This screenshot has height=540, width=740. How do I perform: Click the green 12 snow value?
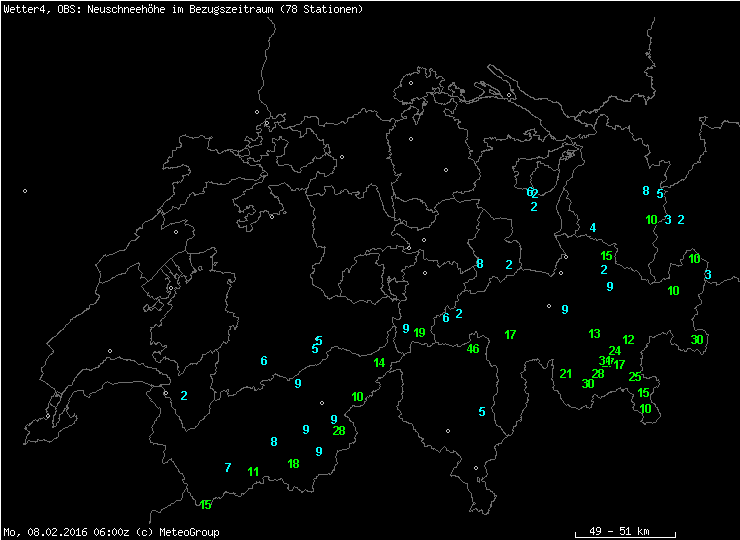coord(628,340)
